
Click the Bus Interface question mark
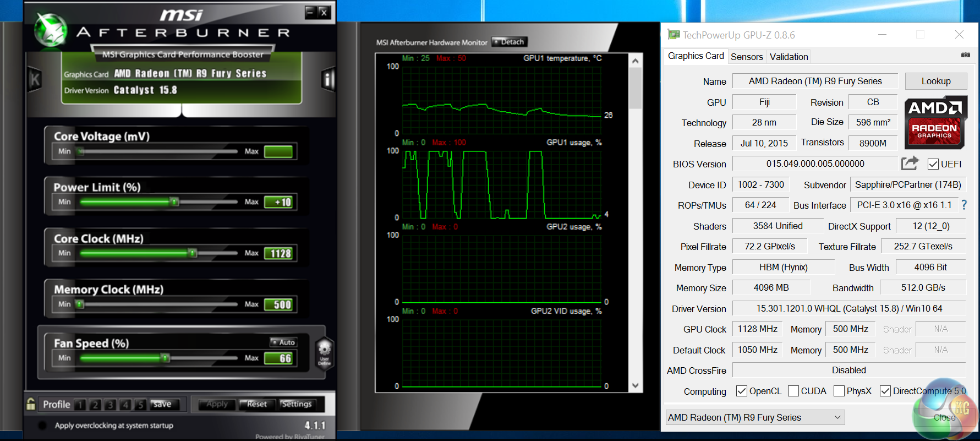pos(964,205)
